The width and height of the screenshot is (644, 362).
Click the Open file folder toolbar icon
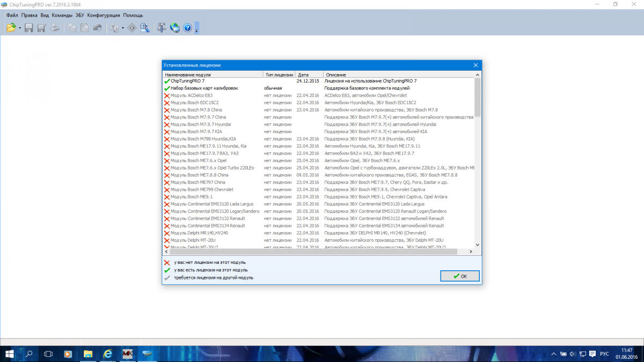click(11, 28)
